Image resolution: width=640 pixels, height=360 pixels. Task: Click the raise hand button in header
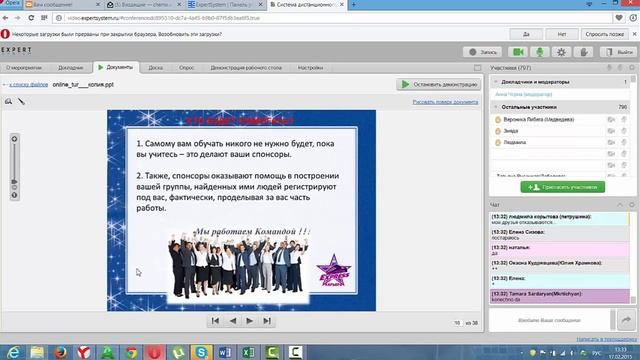click(x=584, y=52)
